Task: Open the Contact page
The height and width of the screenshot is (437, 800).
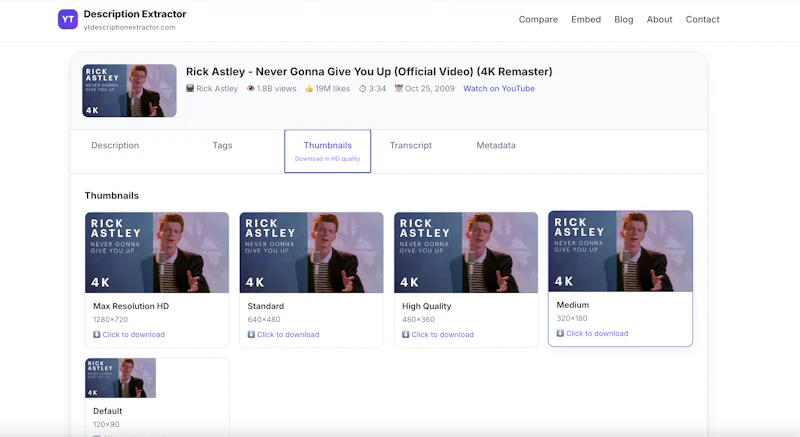Action: pos(702,19)
